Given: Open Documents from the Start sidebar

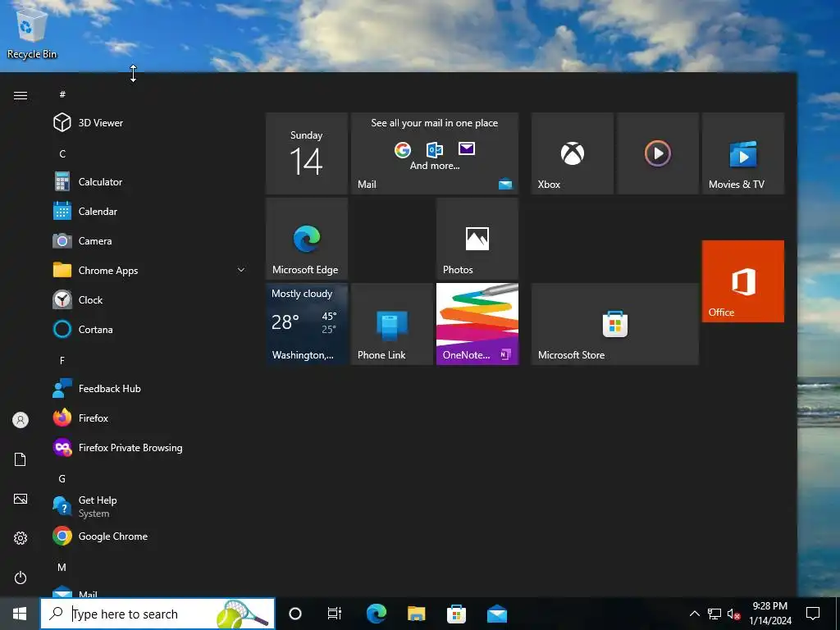Looking at the screenshot, I should pos(21,459).
